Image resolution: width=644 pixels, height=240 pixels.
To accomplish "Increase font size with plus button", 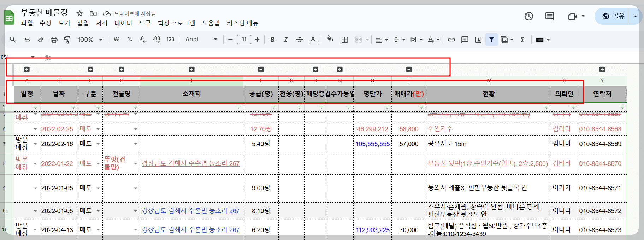I will [257, 40].
